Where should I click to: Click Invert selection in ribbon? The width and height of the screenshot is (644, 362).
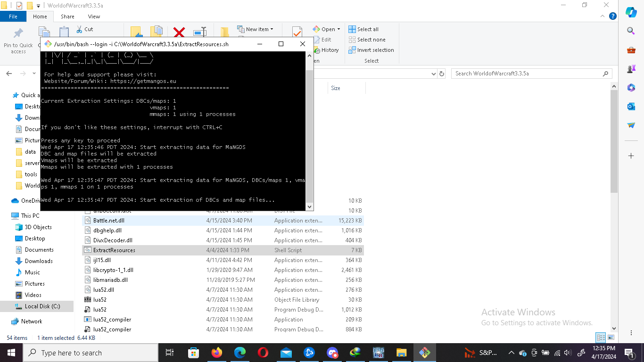point(371,50)
